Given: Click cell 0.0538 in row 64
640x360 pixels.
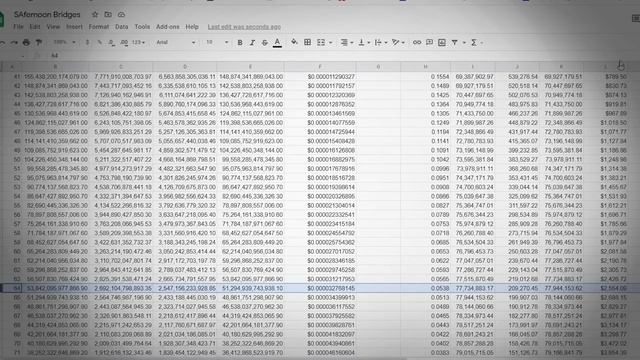Looking at the screenshot, I should (x=425, y=288).
